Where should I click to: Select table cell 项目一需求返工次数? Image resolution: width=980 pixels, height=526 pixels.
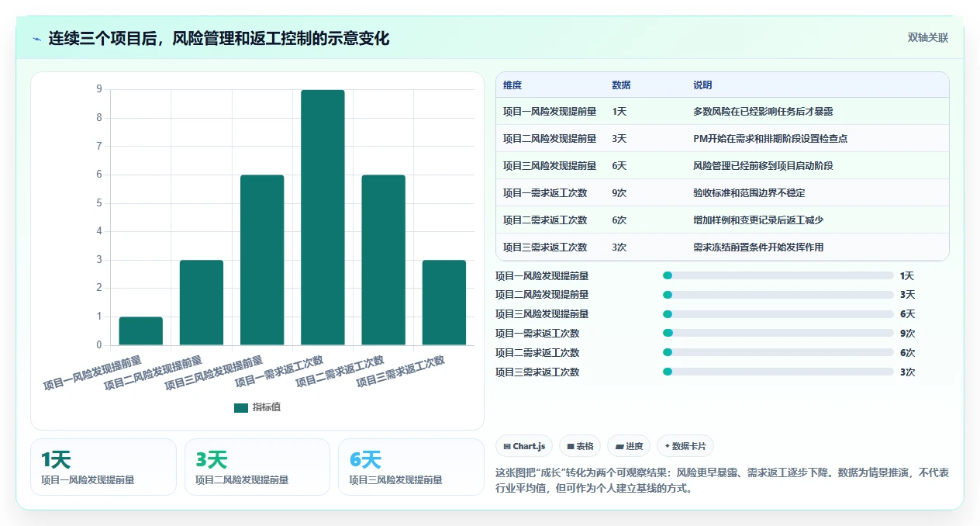click(545, 193)
